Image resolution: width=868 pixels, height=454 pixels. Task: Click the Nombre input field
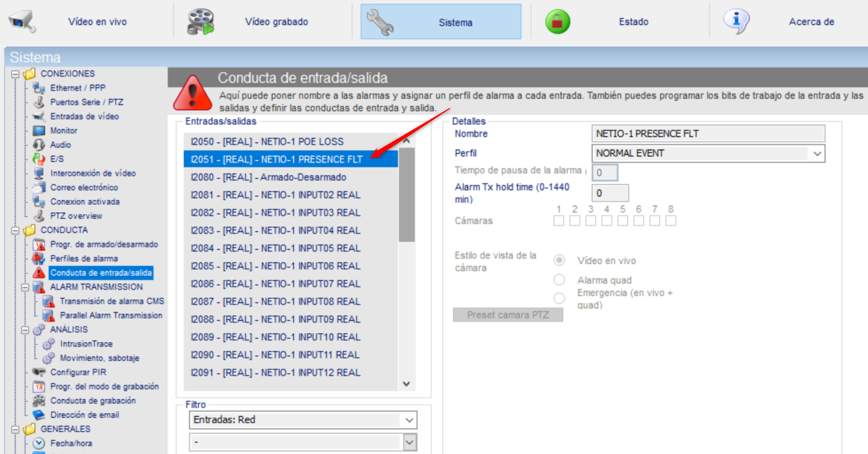click(x=708, y=134)
